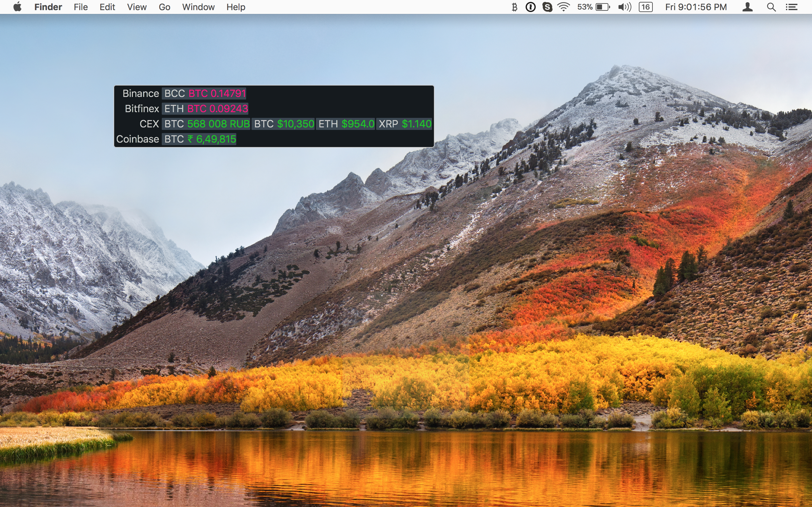
Task: Click the Bitcoin ticker menu bar icon
Action: 514,7
